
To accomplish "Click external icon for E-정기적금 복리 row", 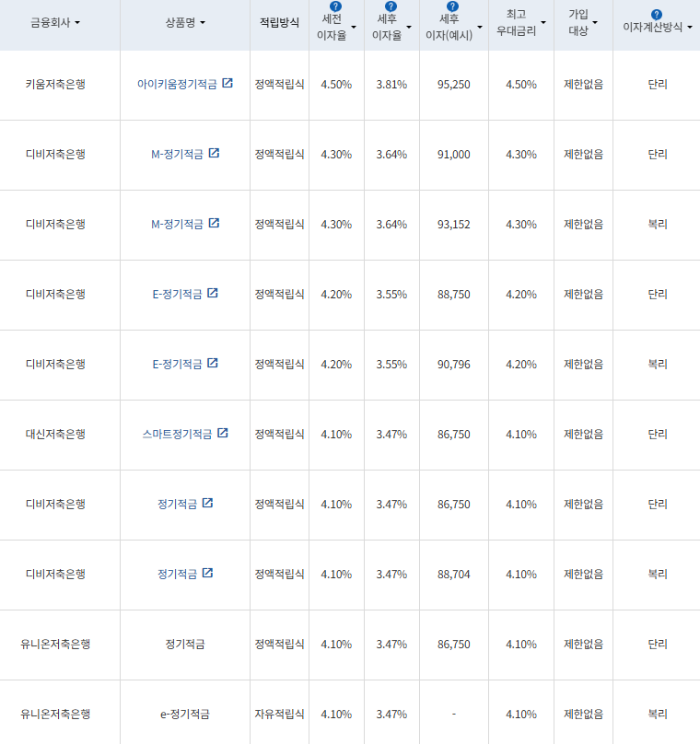I will [213, 363].
